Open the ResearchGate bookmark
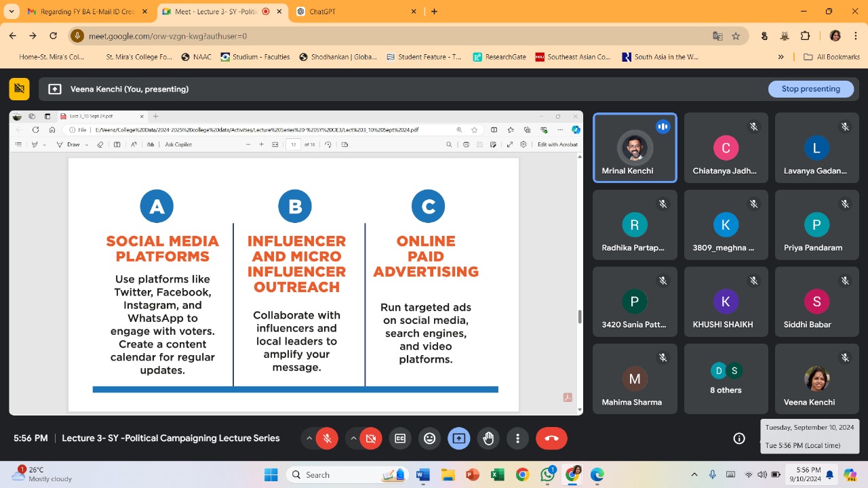Screen dimensions: 868x488 [x=499, y=57]
